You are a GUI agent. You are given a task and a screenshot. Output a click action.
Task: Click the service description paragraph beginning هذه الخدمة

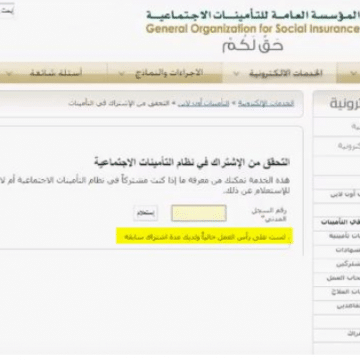point(145,186)
